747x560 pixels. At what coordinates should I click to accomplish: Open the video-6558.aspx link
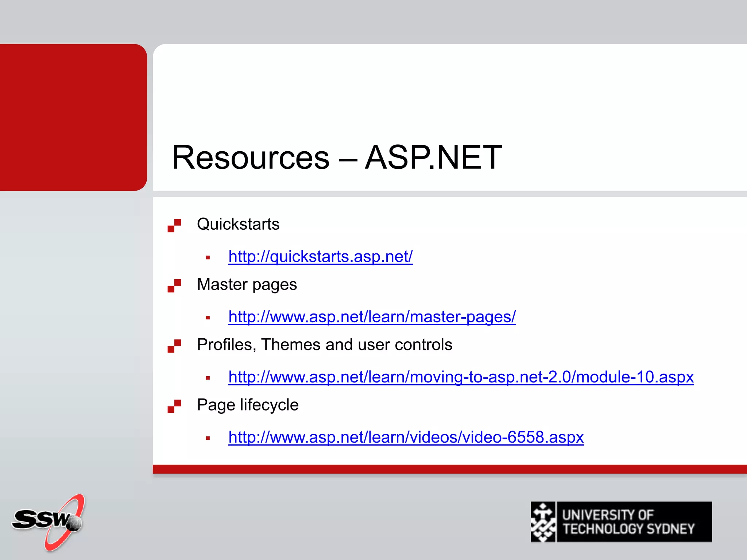(406, 437)
